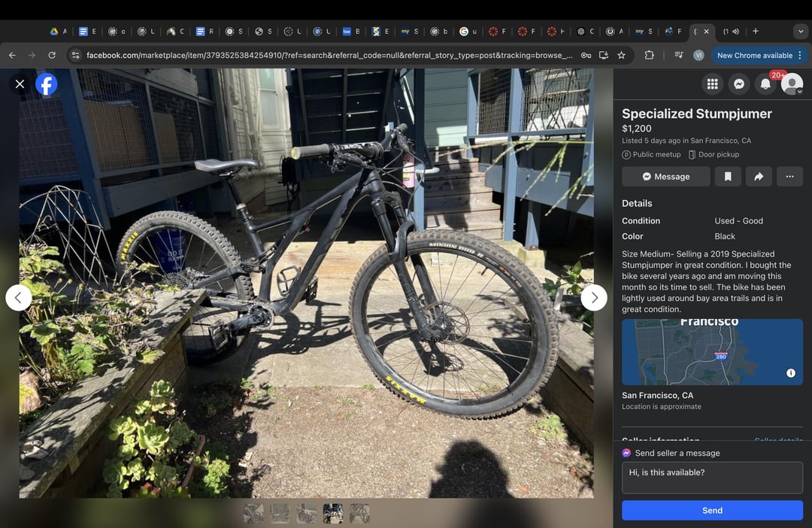This screenshot has height=528, width=812.
Task: Click the map info icon
Action: click(x=791, y=373)
